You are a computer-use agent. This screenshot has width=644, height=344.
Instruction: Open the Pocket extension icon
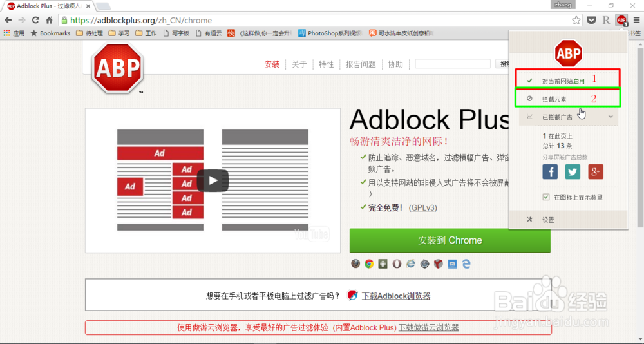[591, 20]
